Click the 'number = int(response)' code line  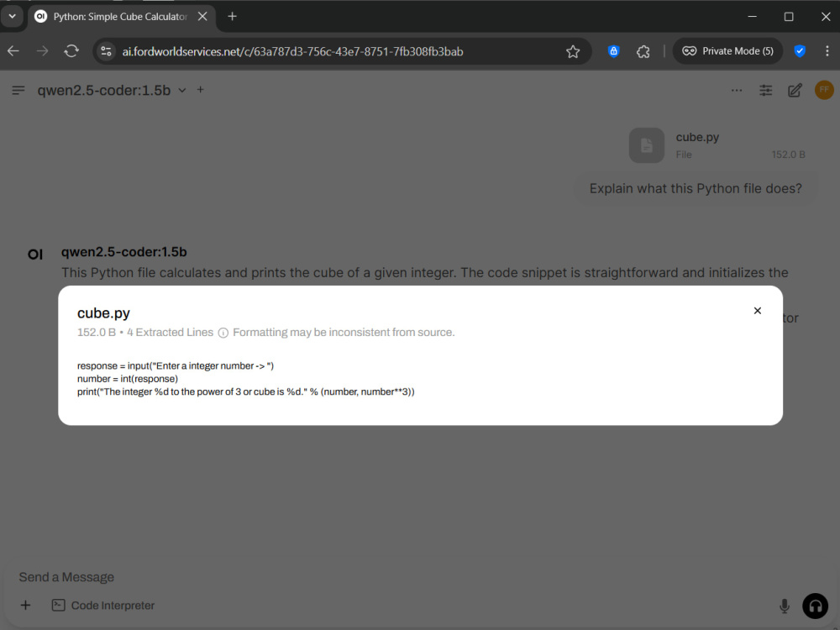128,379
